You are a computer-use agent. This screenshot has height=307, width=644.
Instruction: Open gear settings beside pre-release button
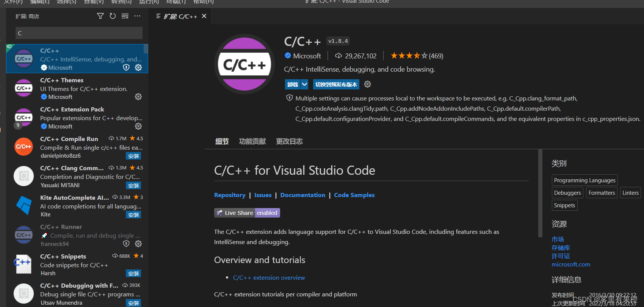[367, 84]
